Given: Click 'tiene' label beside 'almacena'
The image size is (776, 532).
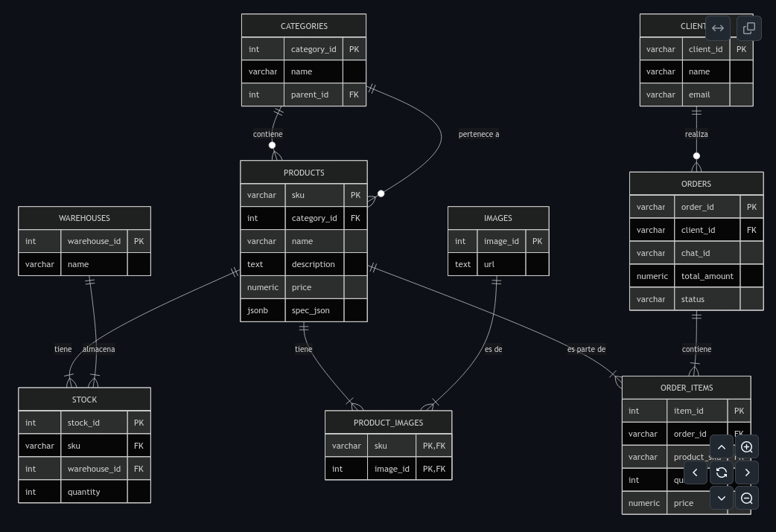Looking at the screenshot, I should (63, 349).
